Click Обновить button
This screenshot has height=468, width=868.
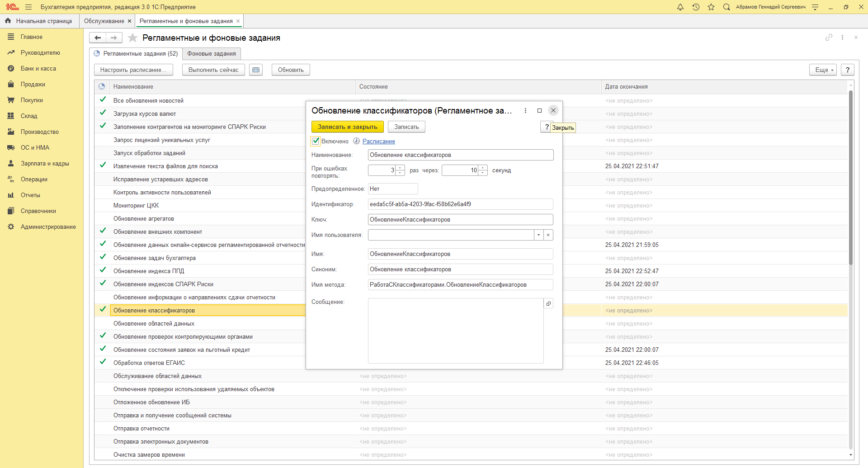coord(291,70)
